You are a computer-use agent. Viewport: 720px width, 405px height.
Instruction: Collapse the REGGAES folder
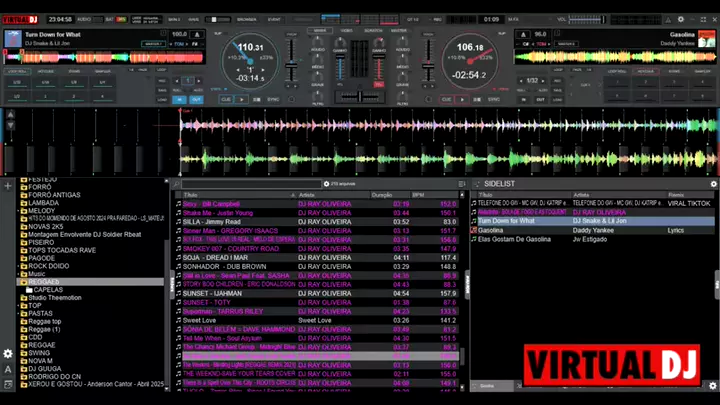click(19, 282)
